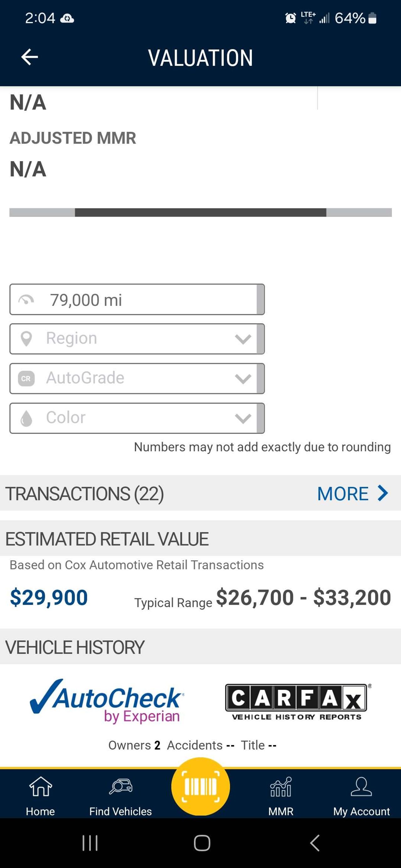Open the CARFAX vehicle history report

click(x=297, y=702)
